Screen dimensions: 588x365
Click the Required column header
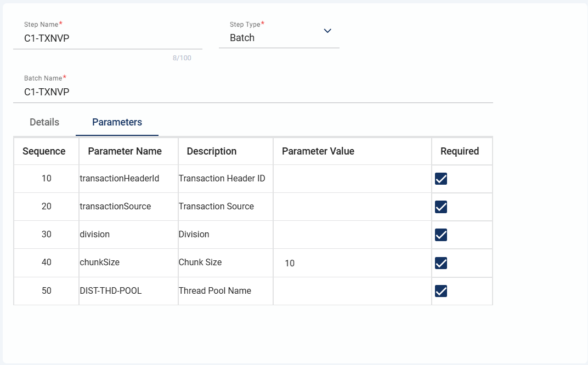[x=460, y=151]
